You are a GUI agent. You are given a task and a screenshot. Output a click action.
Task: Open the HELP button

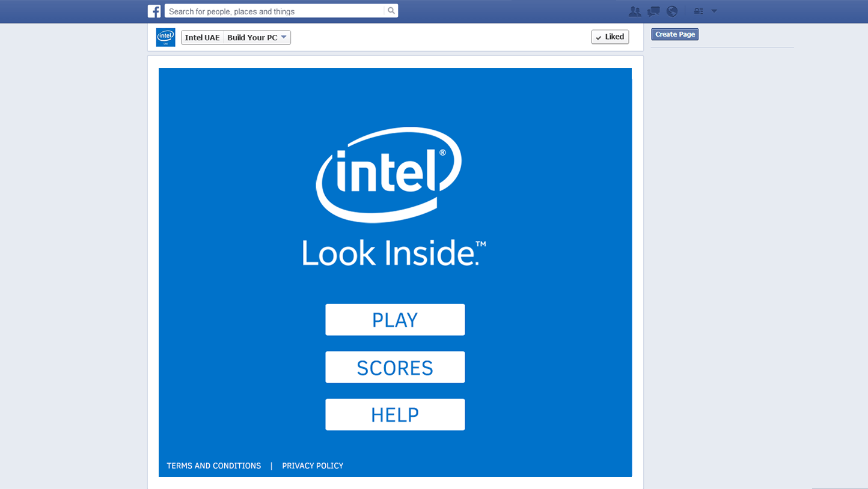395,415
